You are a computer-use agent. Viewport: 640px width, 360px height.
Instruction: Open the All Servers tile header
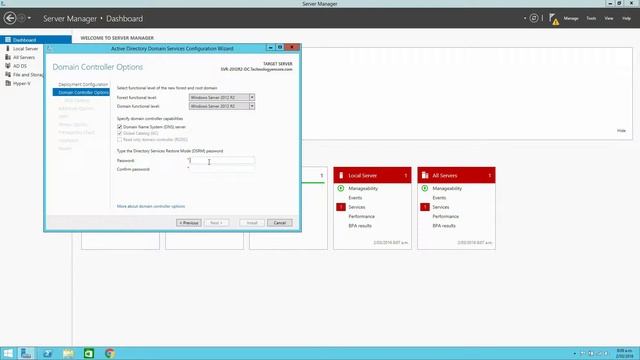(456, 175)
